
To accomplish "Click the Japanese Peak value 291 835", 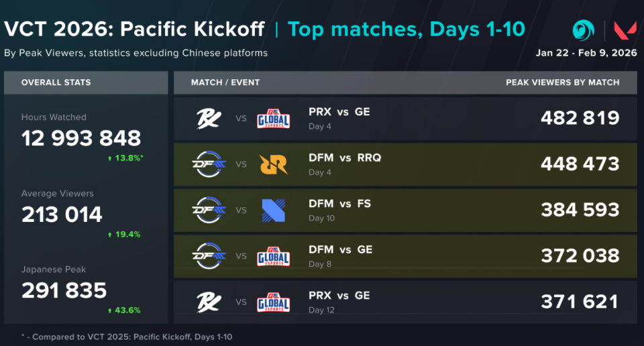I will [64, 290].
